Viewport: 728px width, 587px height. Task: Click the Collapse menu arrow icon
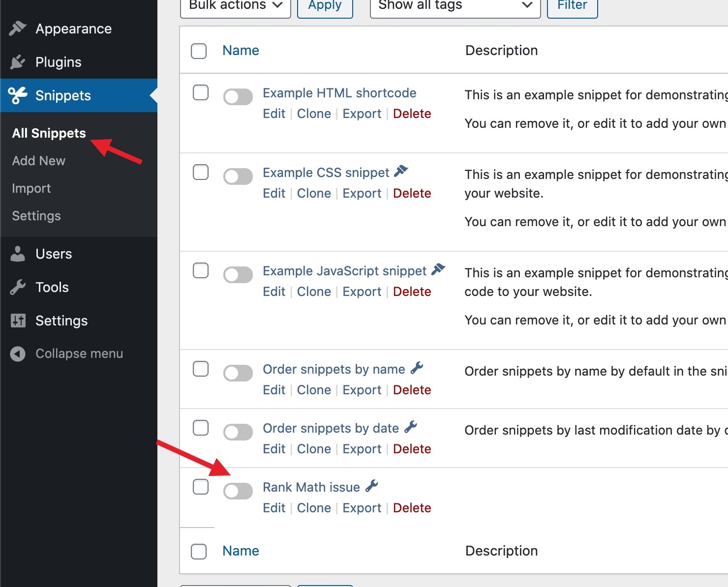point(18,353)
